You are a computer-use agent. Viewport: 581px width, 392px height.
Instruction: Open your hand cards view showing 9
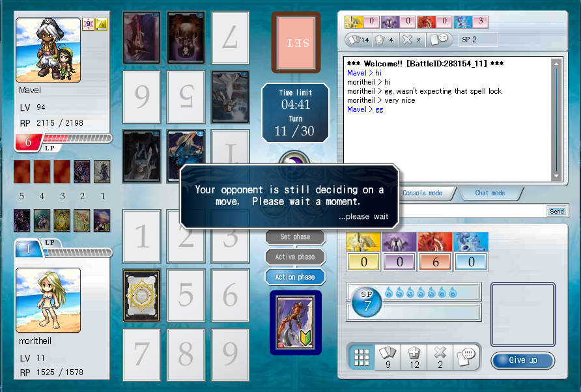click(x=388, y=357)
